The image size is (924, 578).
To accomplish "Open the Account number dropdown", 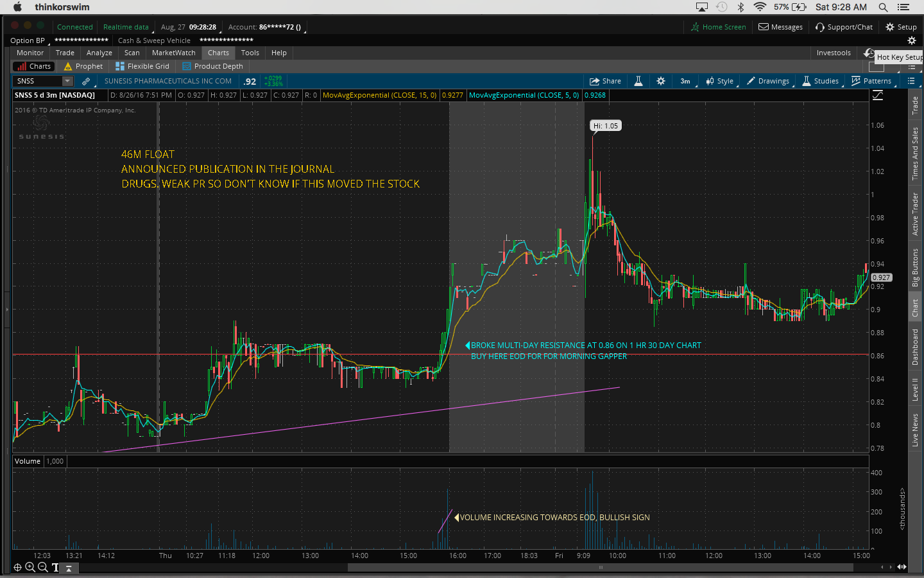I will point(266,27).
